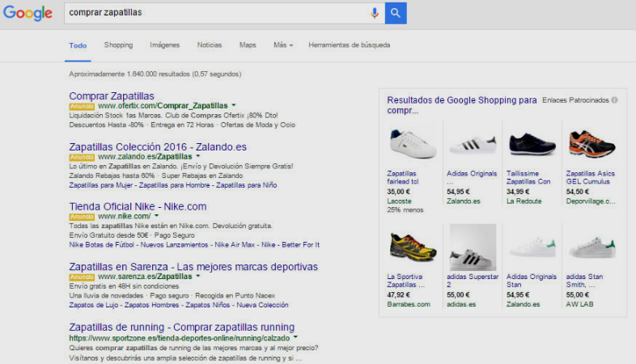Open Resultados de Google Shopping para compr... heading
Image resolution: width=636 pixels, height=364 pixels.
coord(461,105)
